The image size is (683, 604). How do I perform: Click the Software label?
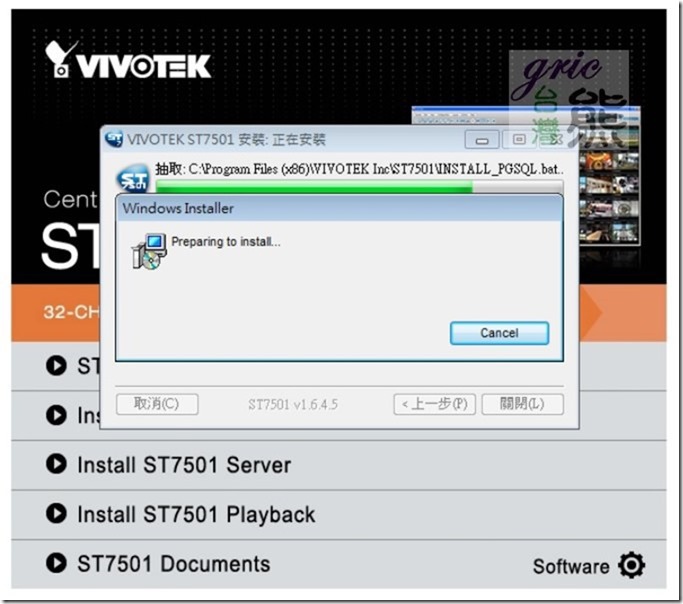[x=571, y=567]
